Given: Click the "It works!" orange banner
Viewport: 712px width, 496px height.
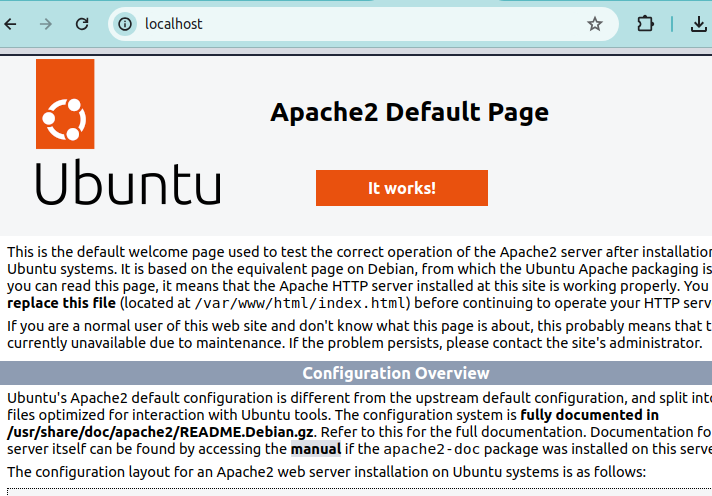Looking at the screenshot, I should click(402, 188).
